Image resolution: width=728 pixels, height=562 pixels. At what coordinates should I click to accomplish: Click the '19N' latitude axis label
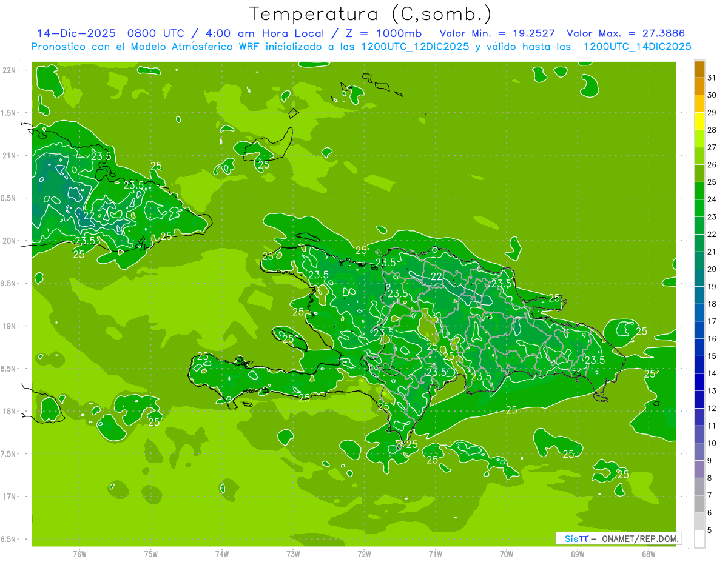pyautogui.click(x=10, y=326)
